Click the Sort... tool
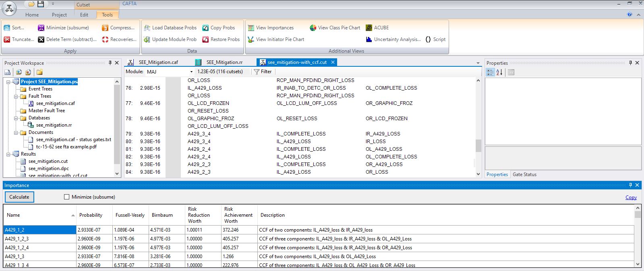This screenshot has width=644, height=271. point(14,28)
